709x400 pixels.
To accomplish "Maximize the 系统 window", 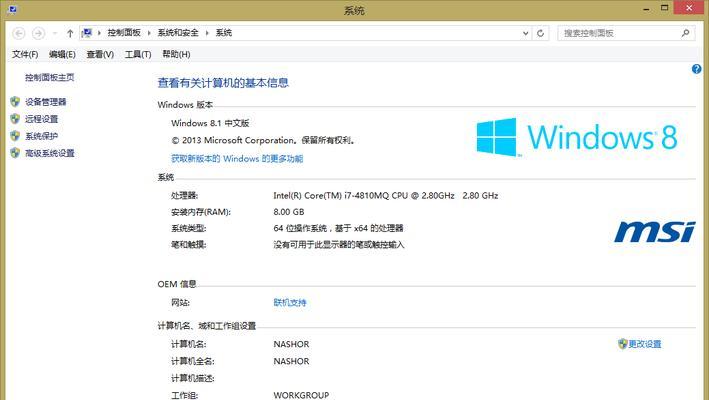I will (665, 8).
